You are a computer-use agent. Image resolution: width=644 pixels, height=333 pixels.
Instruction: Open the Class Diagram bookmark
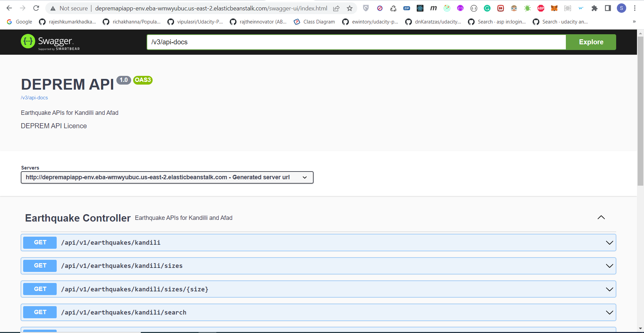[314, 22]
